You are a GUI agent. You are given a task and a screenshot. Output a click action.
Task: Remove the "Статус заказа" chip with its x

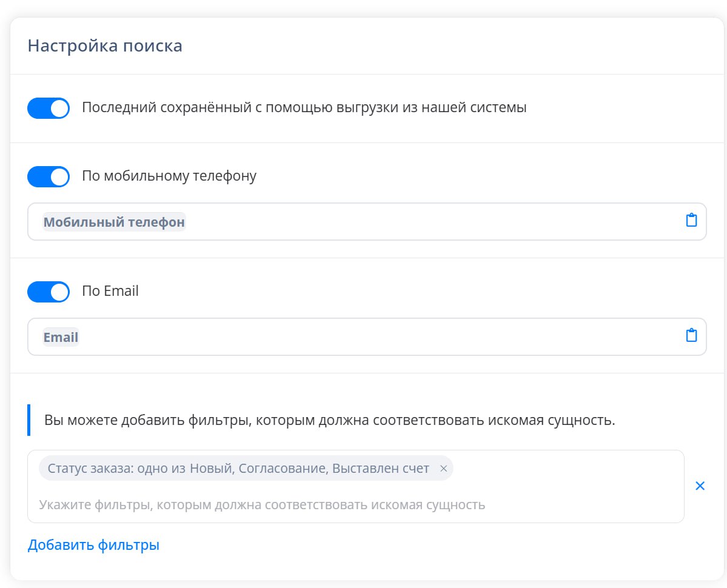443,469
